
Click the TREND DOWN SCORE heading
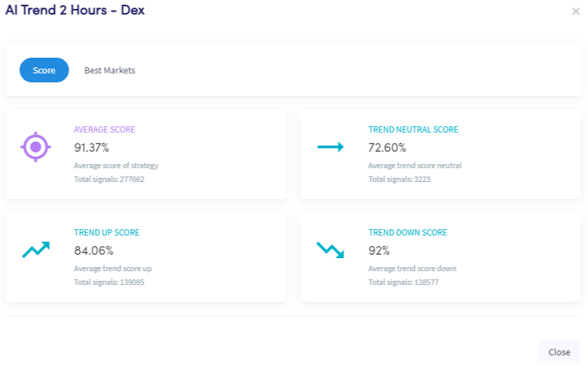[408, 233]
